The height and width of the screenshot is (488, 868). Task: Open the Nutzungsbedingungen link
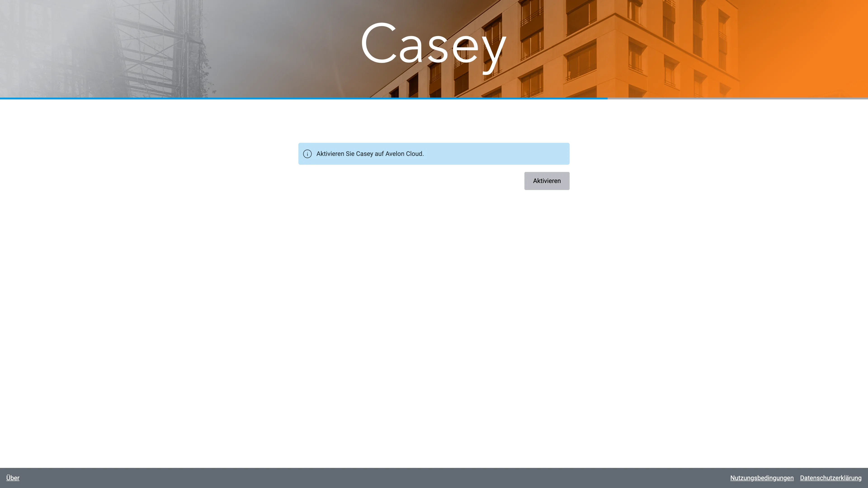point(762,478)
